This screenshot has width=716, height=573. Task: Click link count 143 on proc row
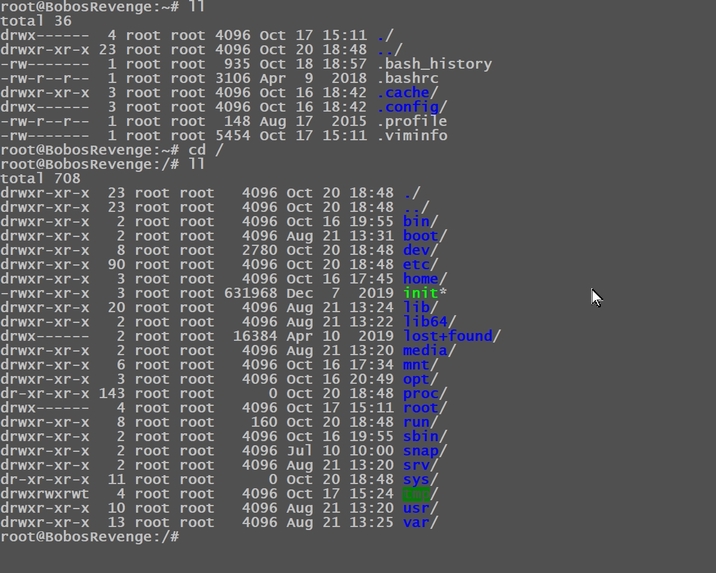click(x=112, y=393)
